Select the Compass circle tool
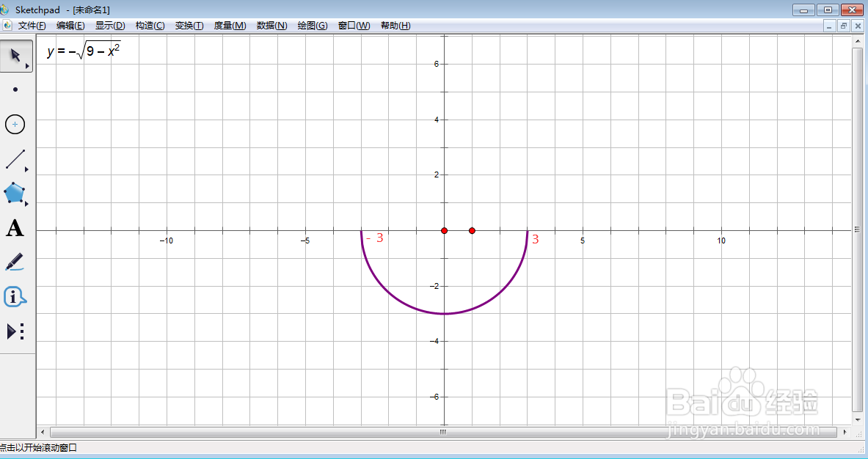 15,125
